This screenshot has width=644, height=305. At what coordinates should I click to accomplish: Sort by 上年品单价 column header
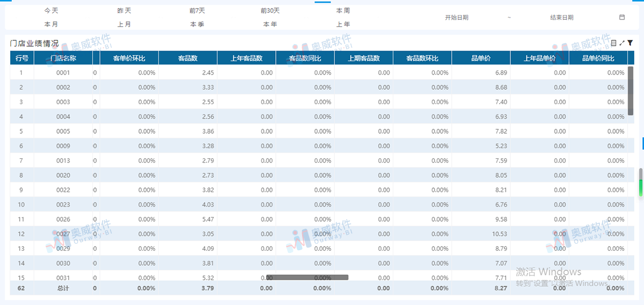point(539,58)
